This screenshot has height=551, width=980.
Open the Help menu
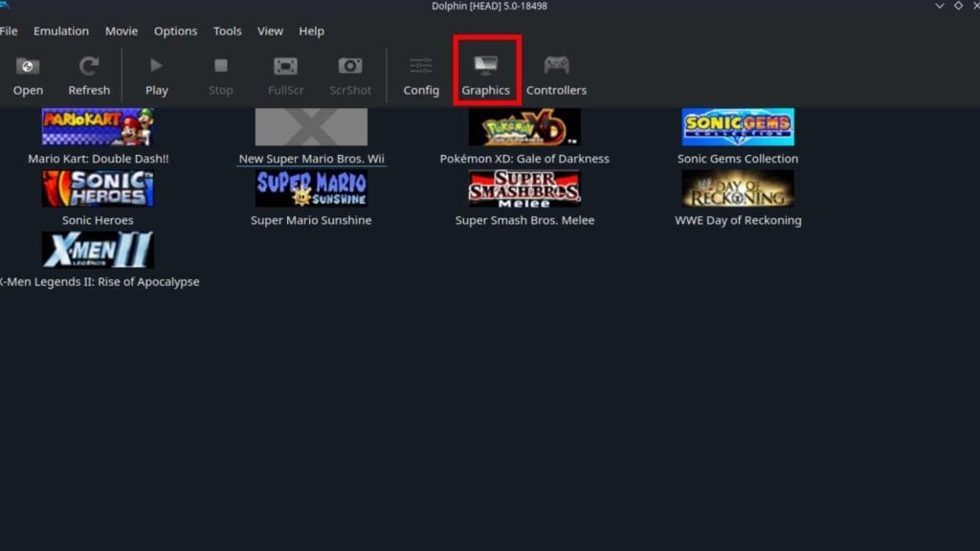point(311,31)
